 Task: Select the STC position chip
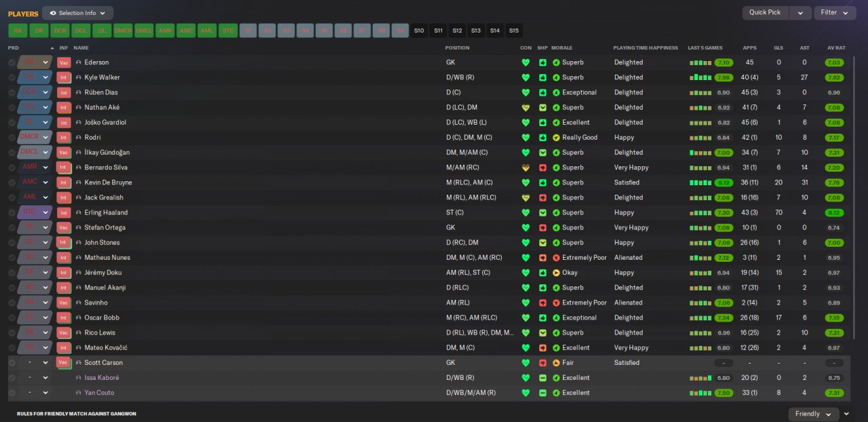228,31
